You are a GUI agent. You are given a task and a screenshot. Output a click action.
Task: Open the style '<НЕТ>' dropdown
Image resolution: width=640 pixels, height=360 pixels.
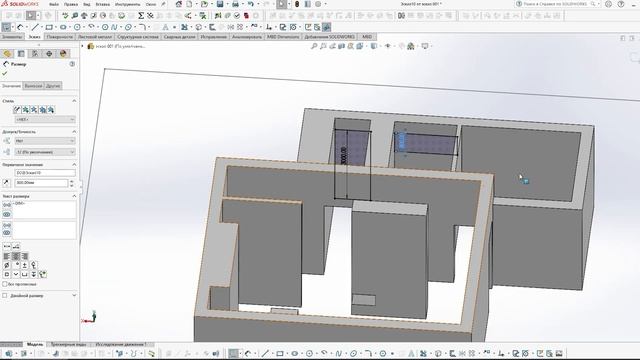[x=45, y=119]
